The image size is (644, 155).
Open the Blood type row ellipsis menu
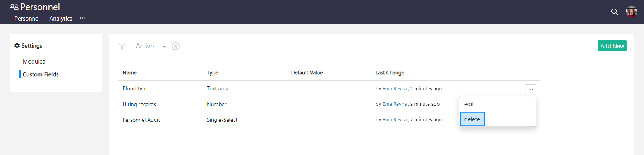point(531,90)
